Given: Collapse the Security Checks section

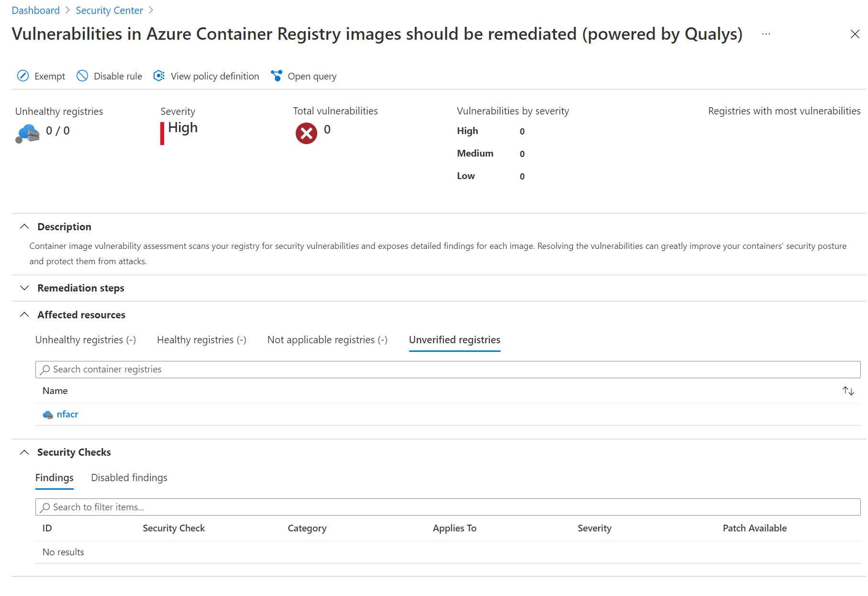Looking at the screenshot, I should coord(24,452).
